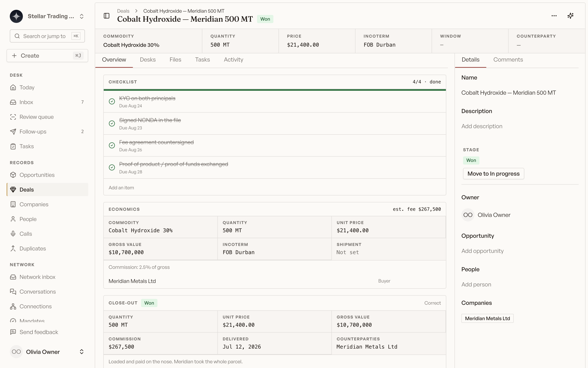Click the Won stage badge in Details
Screen dimensions: 588x368
point(471,160)
